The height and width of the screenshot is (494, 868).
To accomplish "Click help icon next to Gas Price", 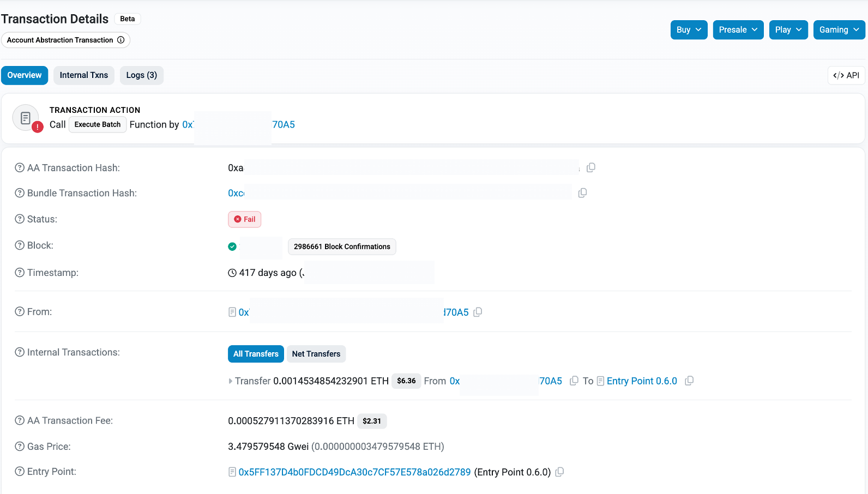I will [x=20, y=447].
